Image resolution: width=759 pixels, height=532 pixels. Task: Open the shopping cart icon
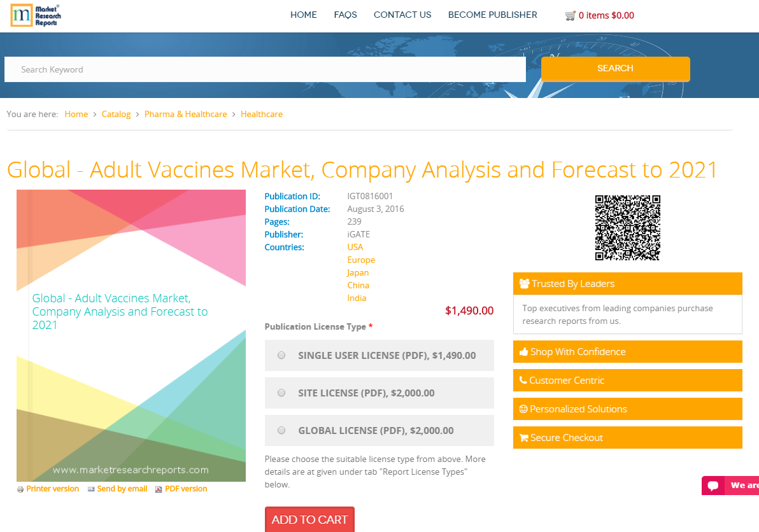(x=571, y=15)
